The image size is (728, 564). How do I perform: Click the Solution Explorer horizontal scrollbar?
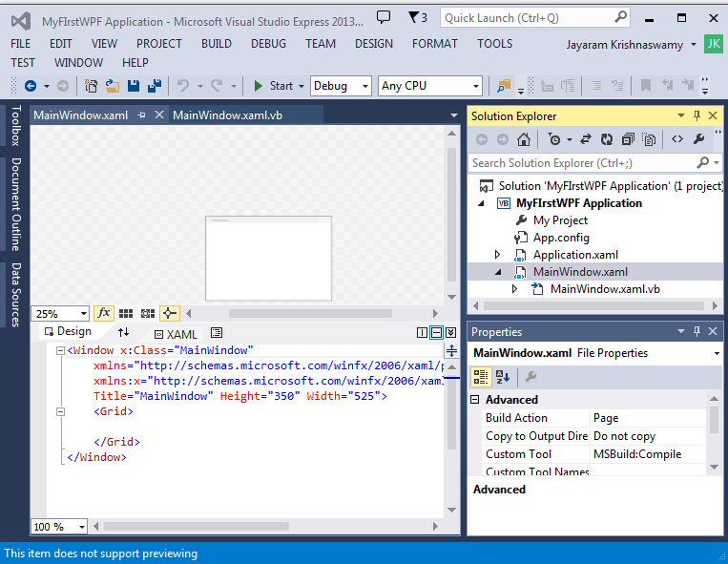coord(593,306)
